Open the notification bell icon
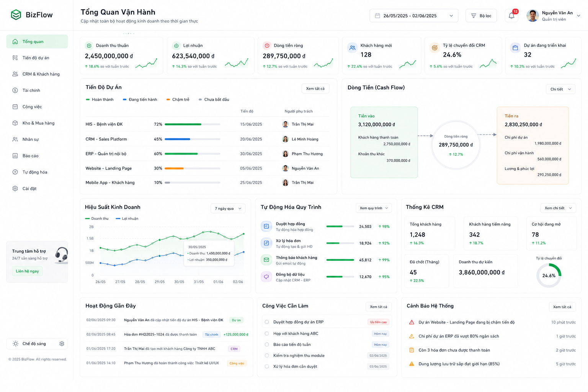This screenshot has width=588, height=392. click(511, 16)
